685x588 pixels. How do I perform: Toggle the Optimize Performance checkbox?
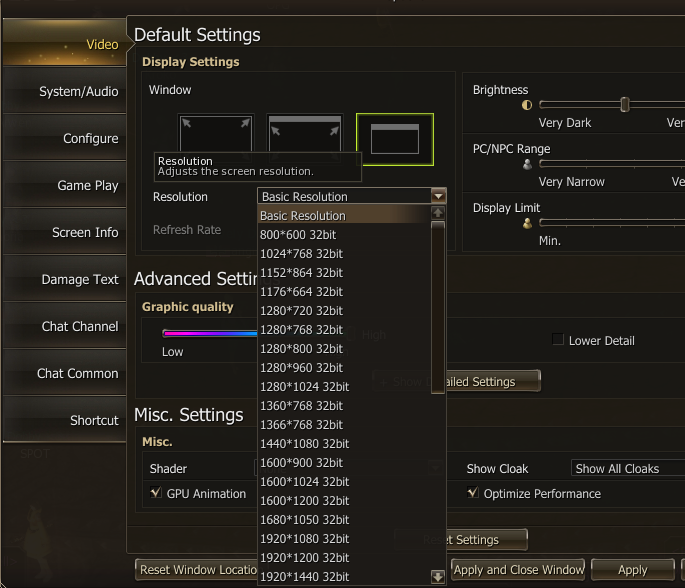click(473, 493)
